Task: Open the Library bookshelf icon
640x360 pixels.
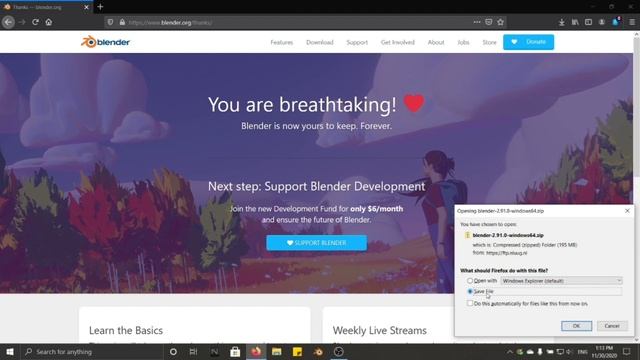Action: [575, 22]
